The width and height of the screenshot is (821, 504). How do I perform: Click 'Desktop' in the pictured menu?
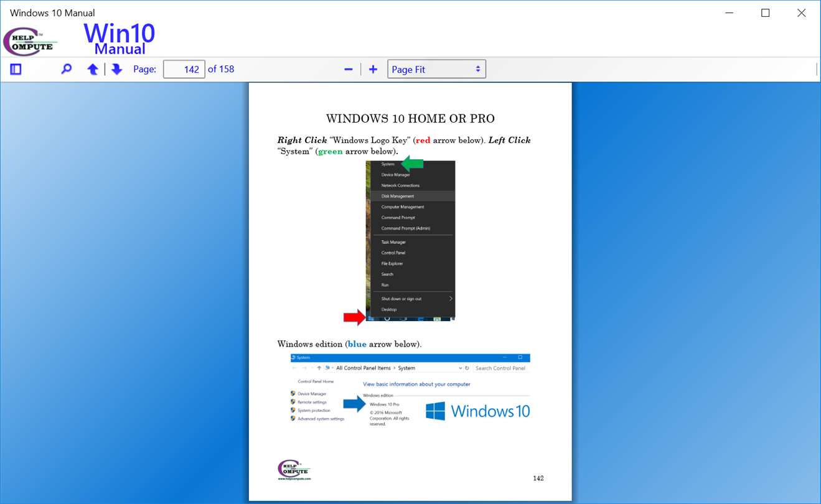coord(389,309)
